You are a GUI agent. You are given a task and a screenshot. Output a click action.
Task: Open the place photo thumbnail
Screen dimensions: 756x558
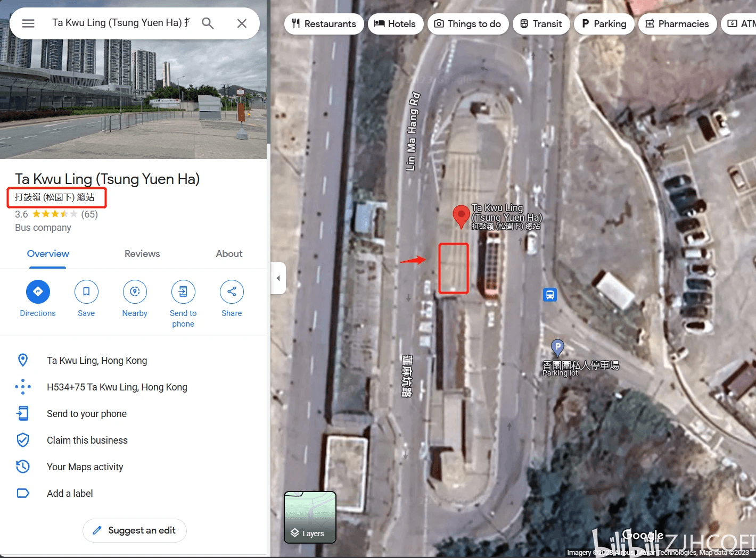coord(133,99)
